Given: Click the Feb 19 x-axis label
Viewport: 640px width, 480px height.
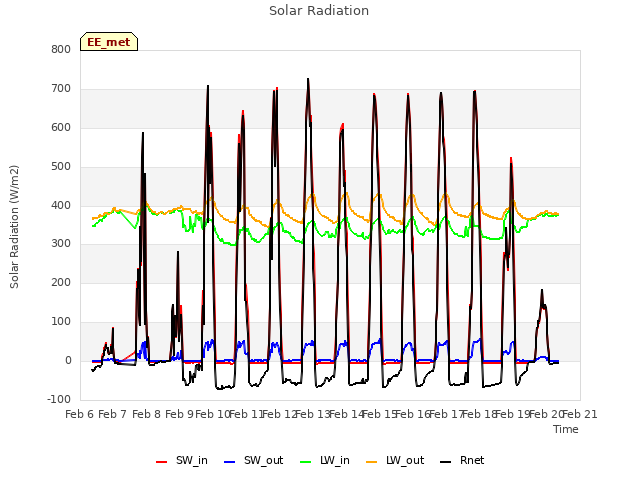Looking at the screenshot, I should [513, 415].
